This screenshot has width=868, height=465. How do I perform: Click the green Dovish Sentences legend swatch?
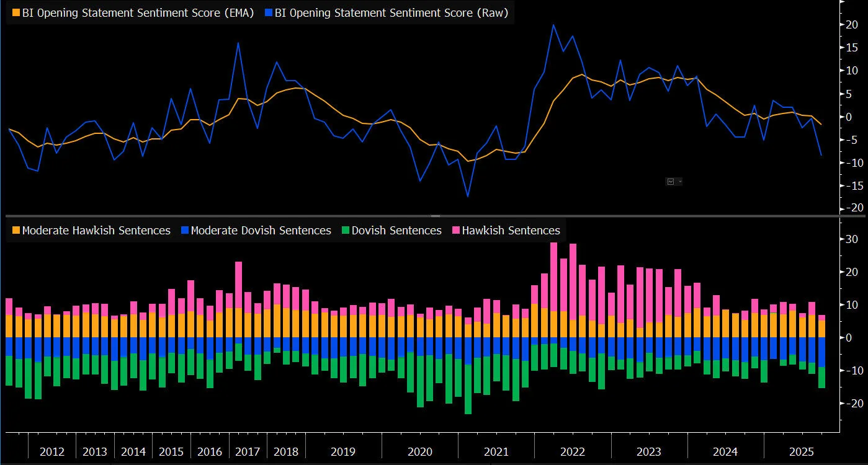[345, 231]
